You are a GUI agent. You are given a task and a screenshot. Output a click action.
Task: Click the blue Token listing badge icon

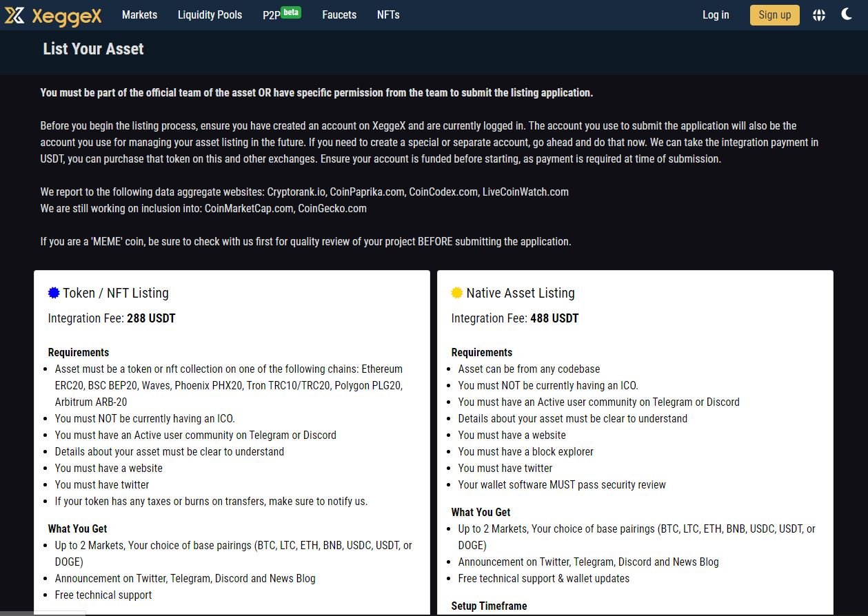pyautogui.click(x=54, y=293)
